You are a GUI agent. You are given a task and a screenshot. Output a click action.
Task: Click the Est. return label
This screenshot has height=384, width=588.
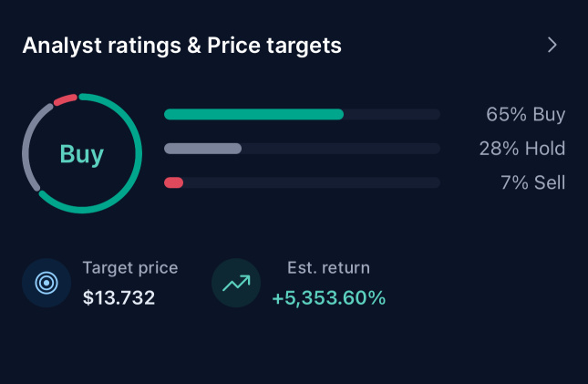(328, 268)
